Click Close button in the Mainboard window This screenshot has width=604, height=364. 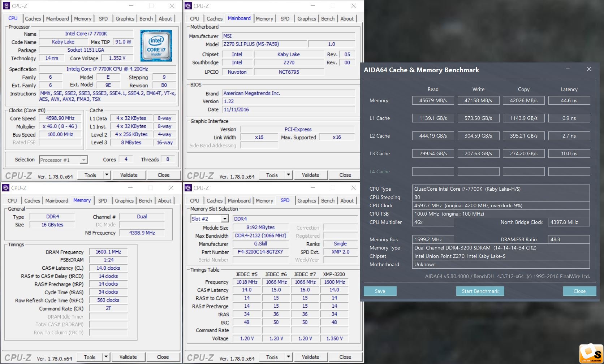(345, 175)
